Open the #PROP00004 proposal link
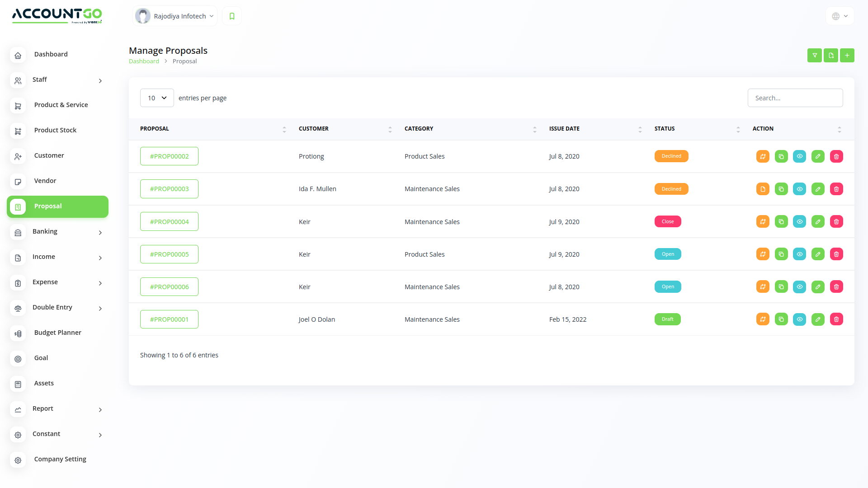This screenshot has width=868, height=488. [169, 221]
